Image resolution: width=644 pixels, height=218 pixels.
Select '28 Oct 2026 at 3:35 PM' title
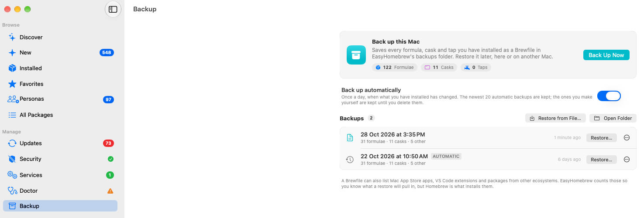pyautogui.click(x=393, y=134)
